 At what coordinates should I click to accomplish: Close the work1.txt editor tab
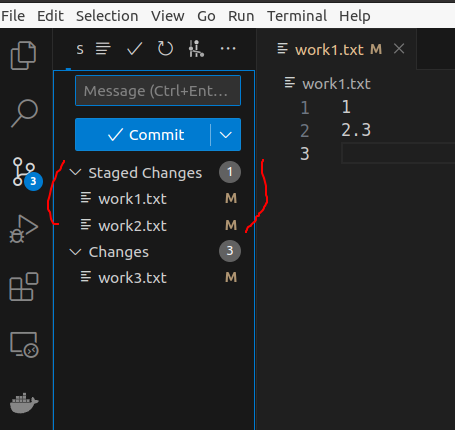[x=399, y=49]
